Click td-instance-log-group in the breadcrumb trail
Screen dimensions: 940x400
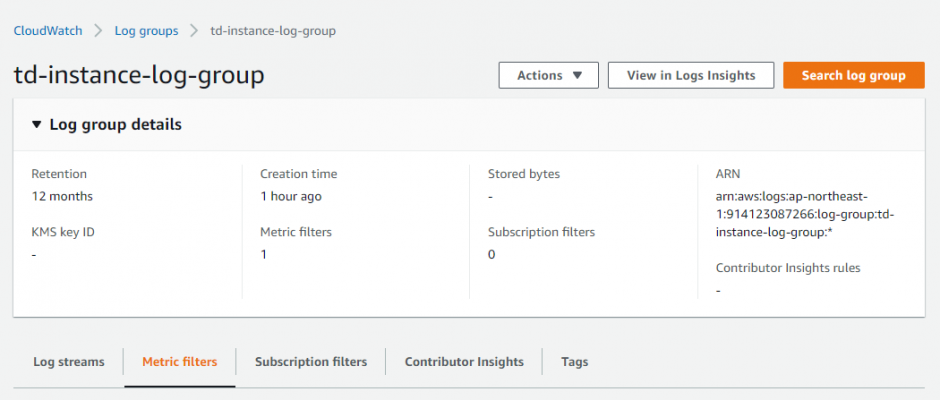273,30
